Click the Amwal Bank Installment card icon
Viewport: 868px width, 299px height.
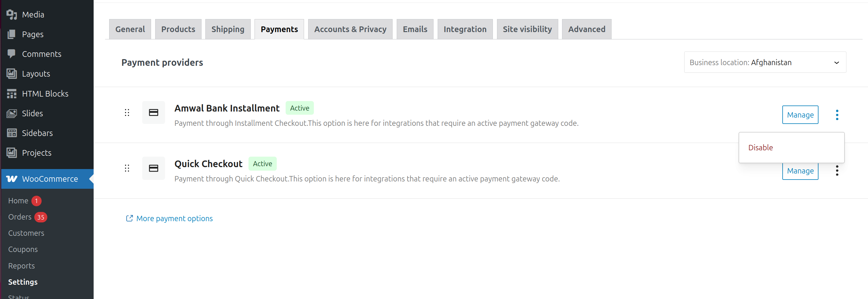point(154,113)
